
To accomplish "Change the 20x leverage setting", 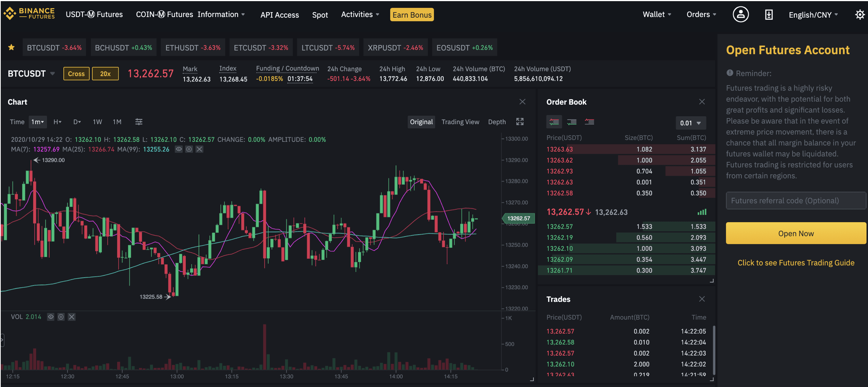I will pyautogui.click(x=105, y=74).
